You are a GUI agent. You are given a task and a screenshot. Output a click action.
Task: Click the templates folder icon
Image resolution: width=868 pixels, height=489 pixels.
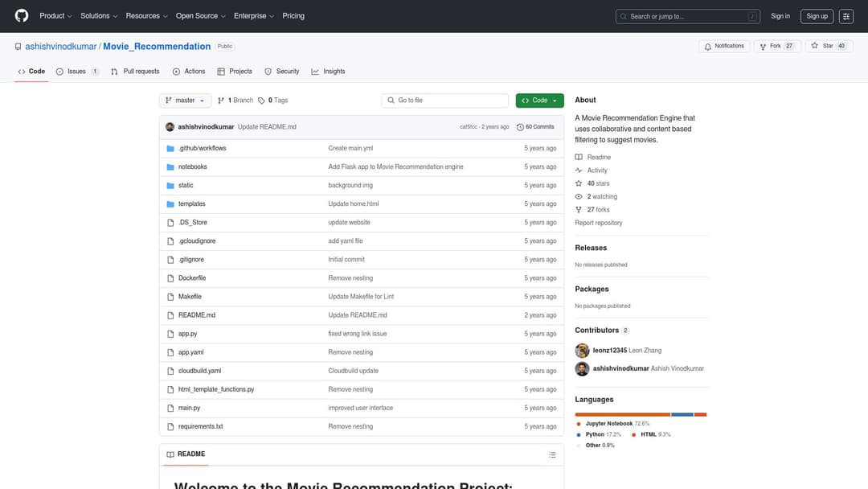point(170,203)
